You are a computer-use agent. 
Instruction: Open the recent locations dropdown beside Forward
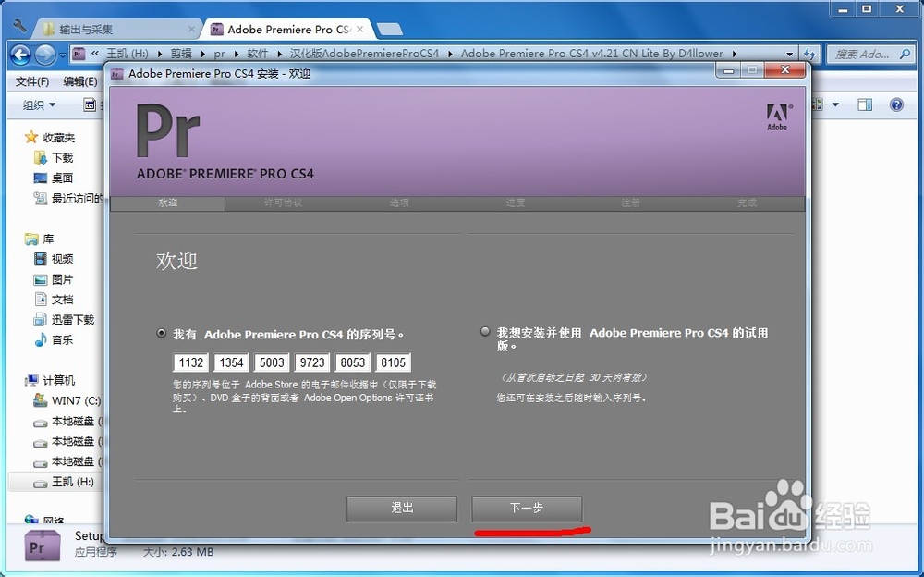(x=63, y=55)
